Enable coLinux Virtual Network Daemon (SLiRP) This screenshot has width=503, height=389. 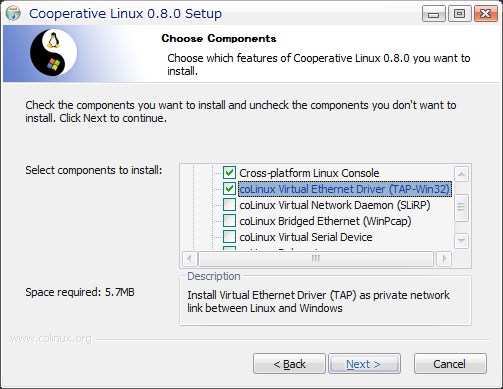tap(229, 205)
